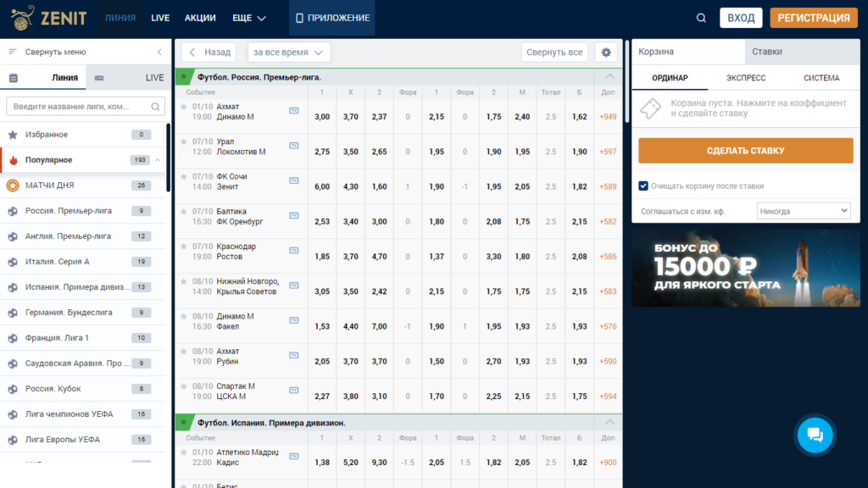Image resolution: width=868 pixels, height=488 pixels.
Task: Click football icon for Россия. Кубок
Action: click(x=13, y=389)
